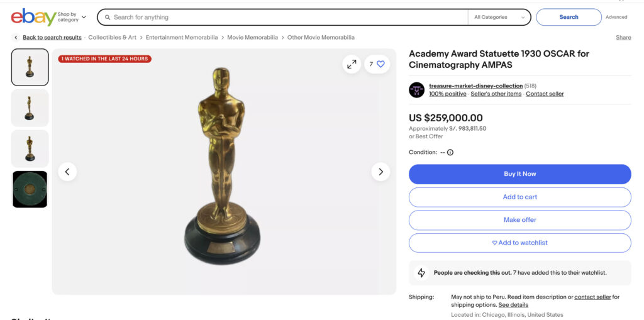The width and height of the screenshot is (644, 320).
Task: Click the eBay logo
Action: pos(33,17)
